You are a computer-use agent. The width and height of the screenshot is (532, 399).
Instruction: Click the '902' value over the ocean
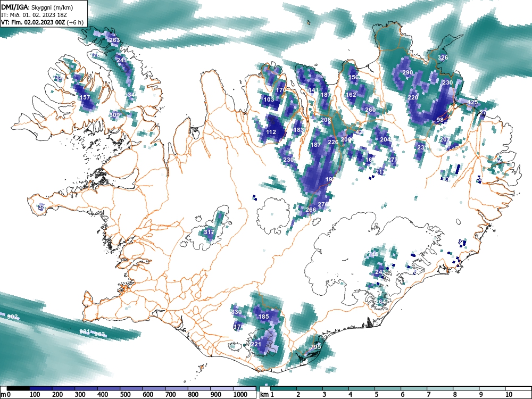click(x=12, y=317)
